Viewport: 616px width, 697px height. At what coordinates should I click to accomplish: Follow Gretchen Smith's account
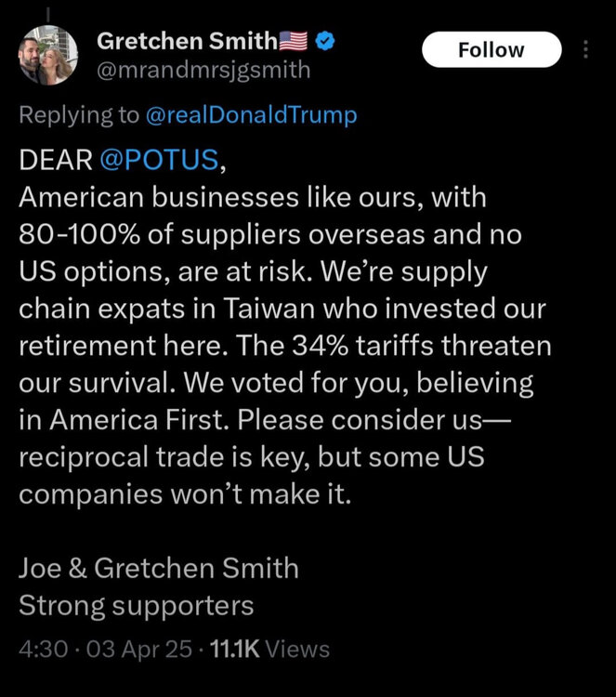(x=491, y=49)
